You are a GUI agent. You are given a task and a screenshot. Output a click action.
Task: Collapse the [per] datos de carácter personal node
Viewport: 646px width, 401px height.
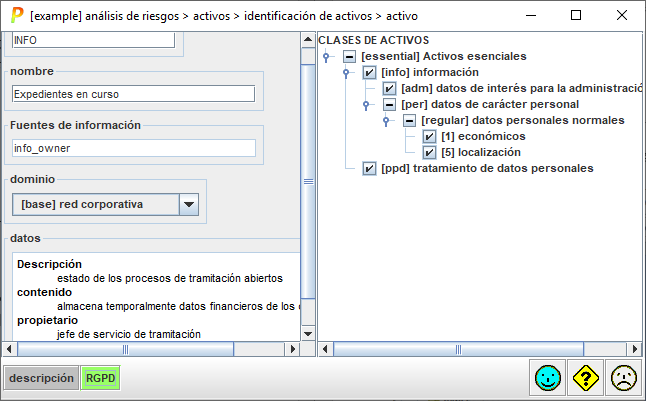[x=389, y=104]
